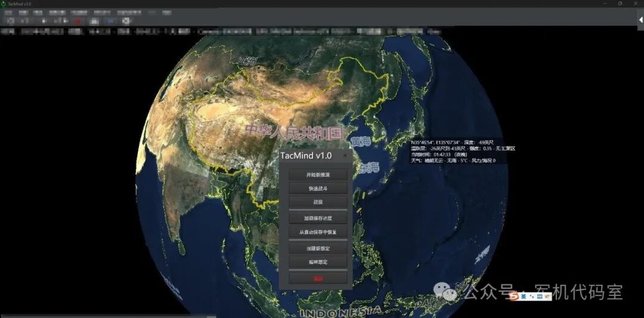Click the red-text exit button in the dialog

click(x=318, y=279)
